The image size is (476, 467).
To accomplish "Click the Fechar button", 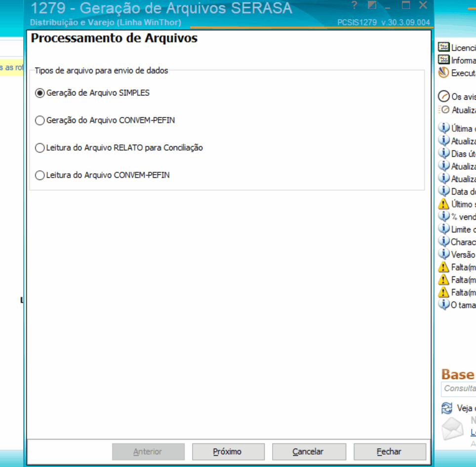I will tap(390, 452).
